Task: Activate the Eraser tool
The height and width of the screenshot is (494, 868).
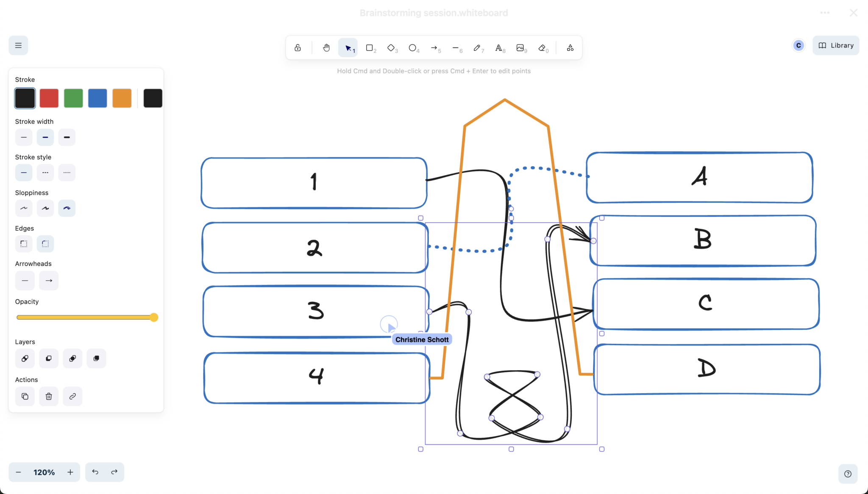Action: pos(542,47)
